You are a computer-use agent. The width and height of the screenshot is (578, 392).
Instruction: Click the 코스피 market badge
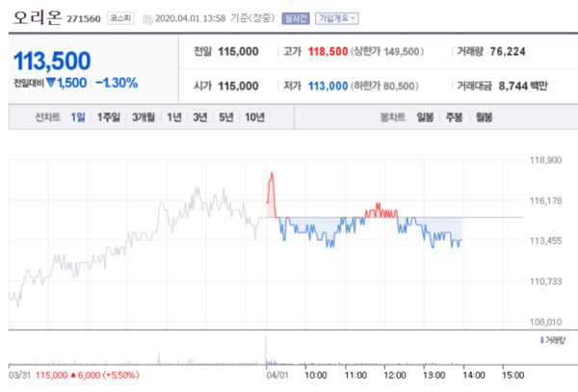click(120, 18)
